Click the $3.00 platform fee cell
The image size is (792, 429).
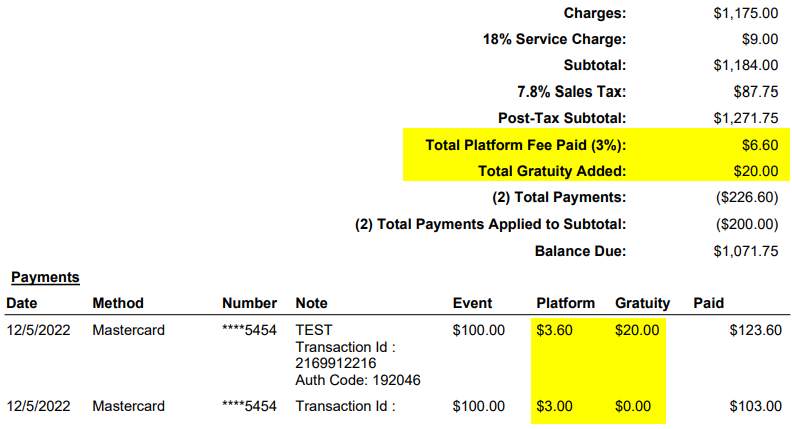(x=555, y=406)
